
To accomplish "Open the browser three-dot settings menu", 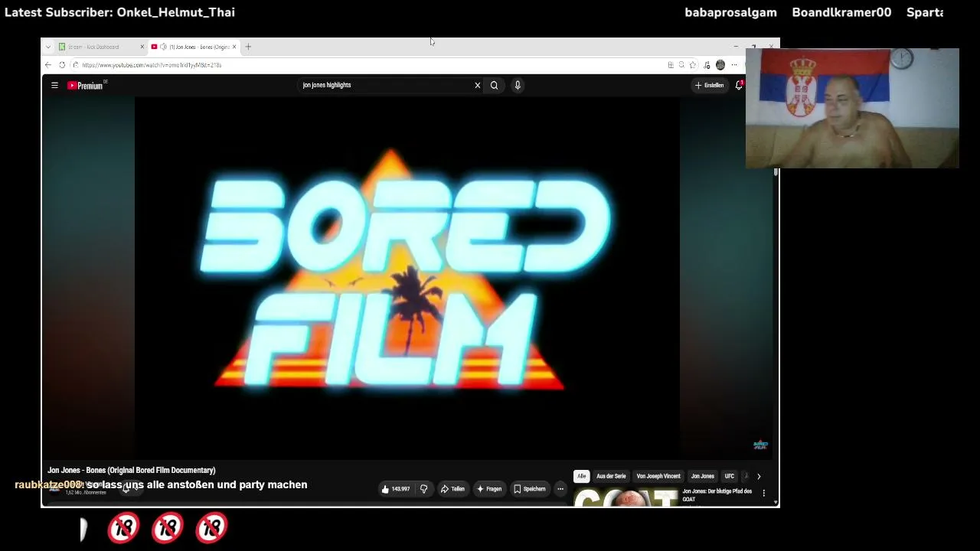I will tap(734, 65).
